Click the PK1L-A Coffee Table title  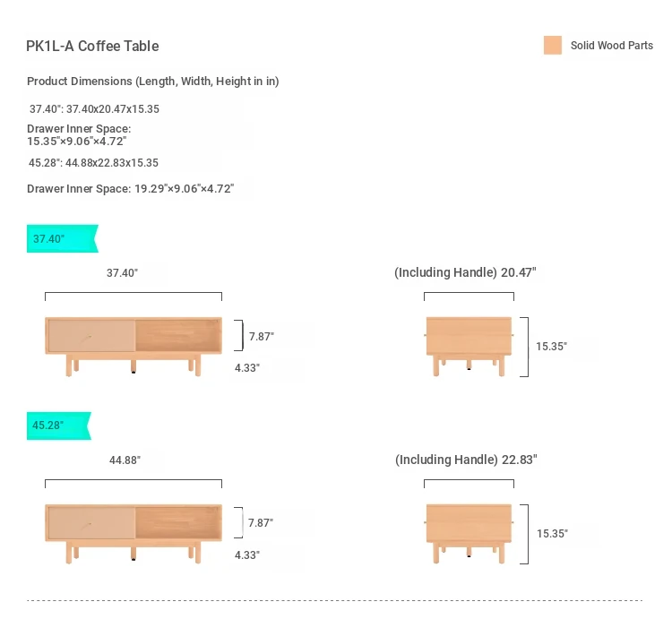tap(92, 46)
